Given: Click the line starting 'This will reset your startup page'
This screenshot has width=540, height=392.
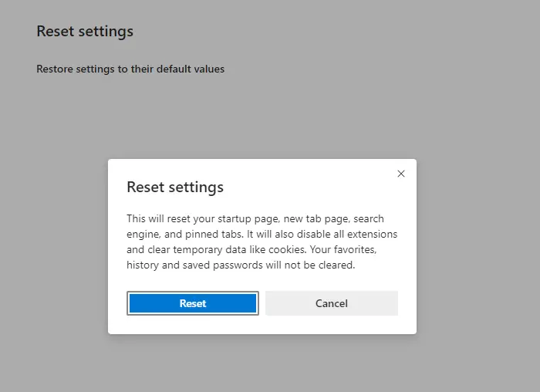Looking at the screenshot, I should tap(255, 218).
